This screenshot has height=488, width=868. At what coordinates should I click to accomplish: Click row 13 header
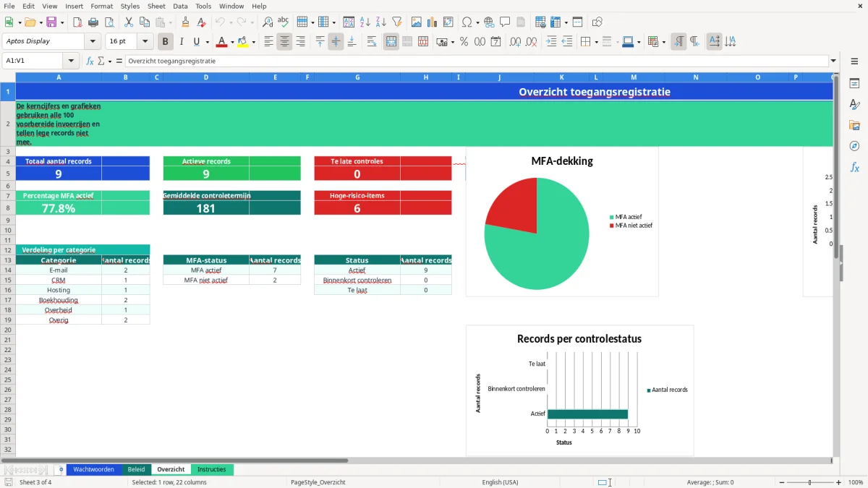[x=8, y=260]
